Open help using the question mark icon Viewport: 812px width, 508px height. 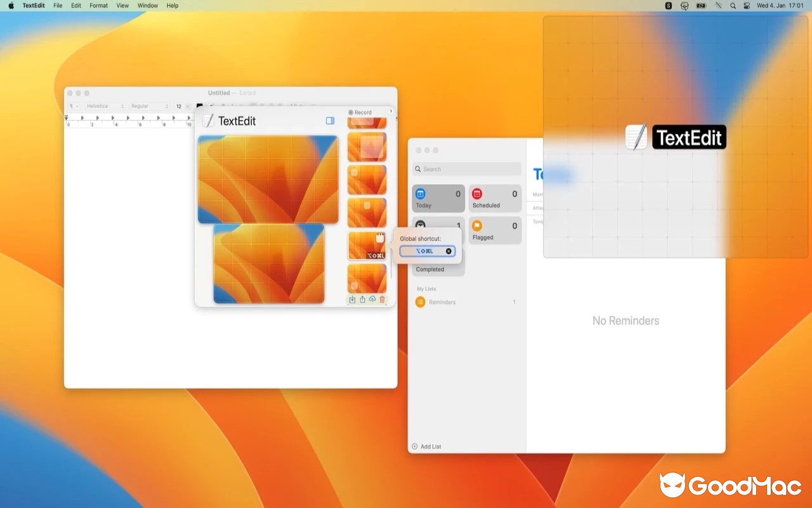click(x=391, y=111)
